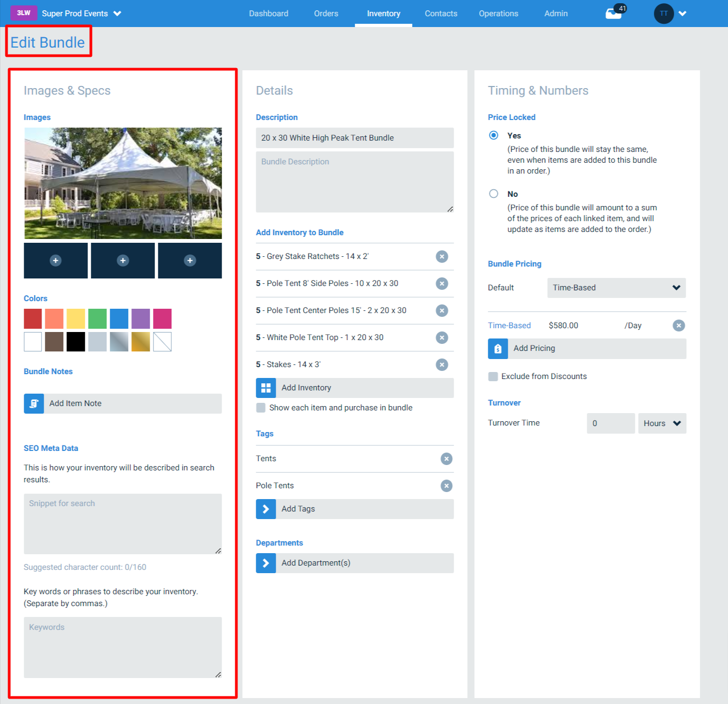Select Yes for Price Locked

493,135
